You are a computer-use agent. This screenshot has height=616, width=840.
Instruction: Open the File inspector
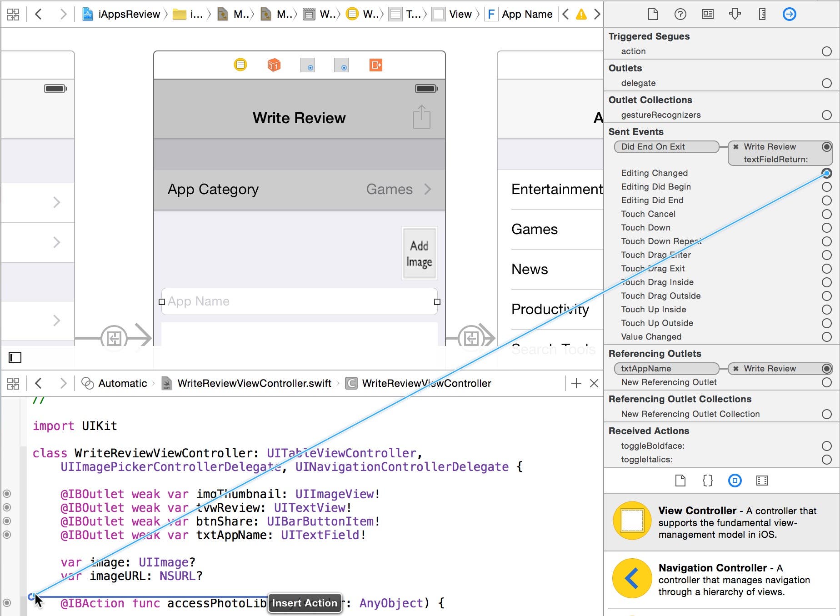(x=653, y=14)
